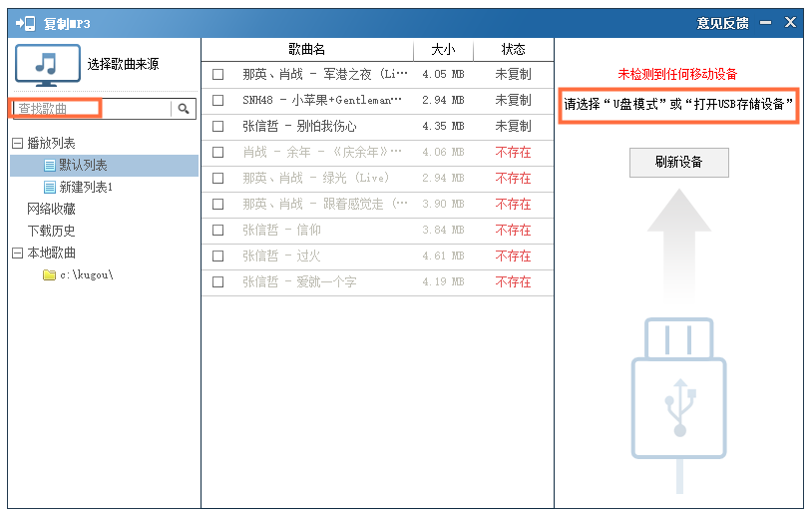The image size is (812, 515).
Task: Tick checkbox for 那英、肖战 - 军港之夜
Action: tap(218, 75)
